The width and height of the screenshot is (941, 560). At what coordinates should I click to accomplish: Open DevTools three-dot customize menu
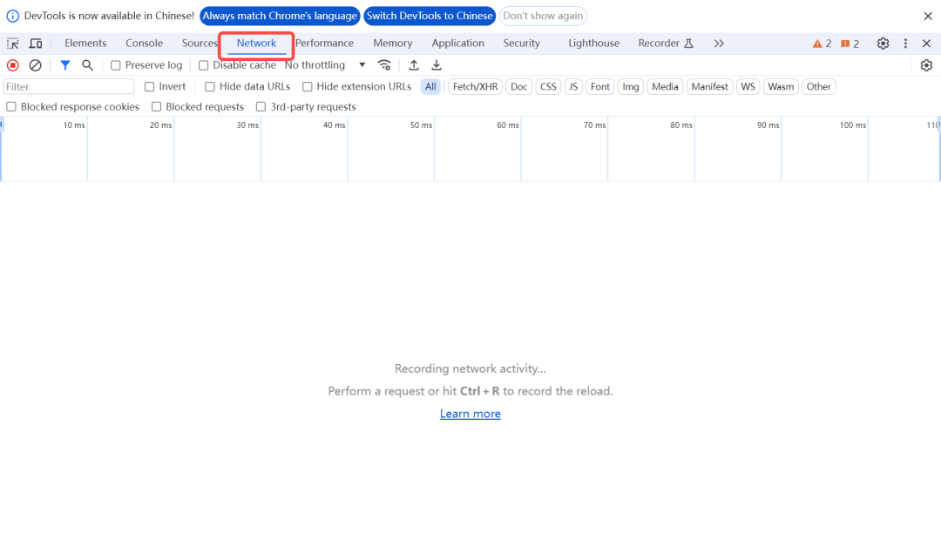click(x=905, y=44)
